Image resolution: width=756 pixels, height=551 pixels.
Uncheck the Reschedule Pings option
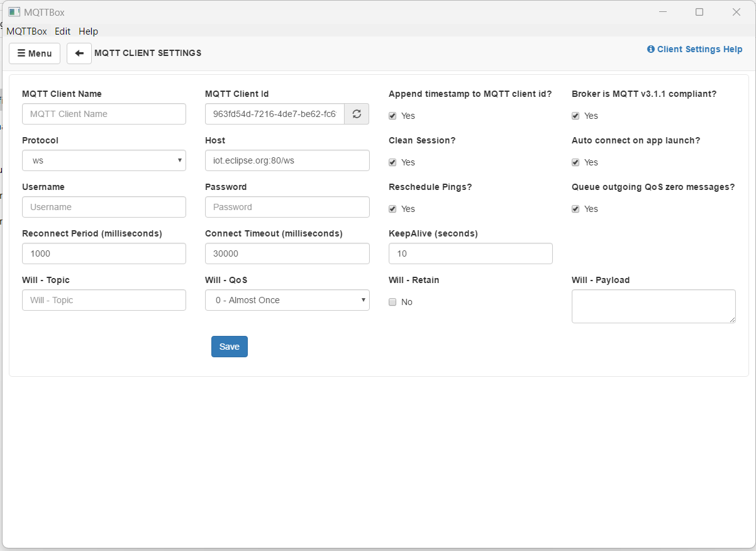pyautogui.click(x=392, y=209)
